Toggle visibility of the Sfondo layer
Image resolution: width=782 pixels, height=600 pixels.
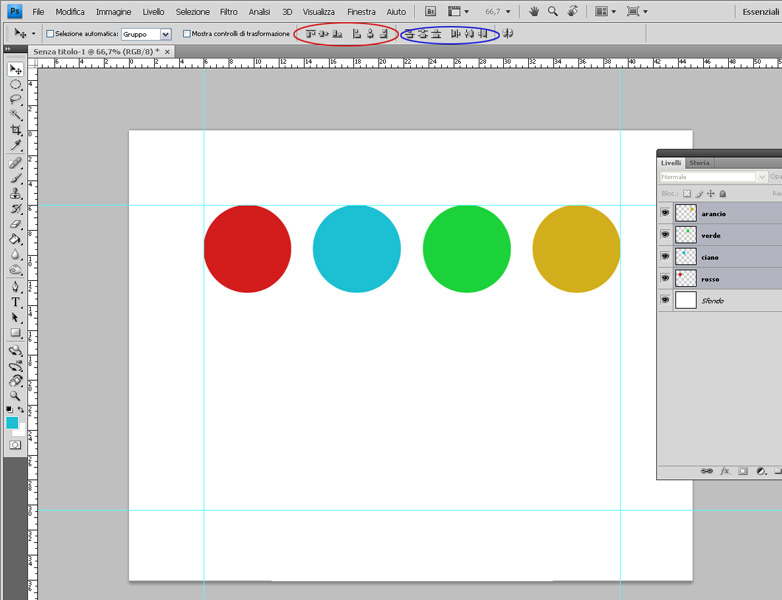(x=665, y=300)
